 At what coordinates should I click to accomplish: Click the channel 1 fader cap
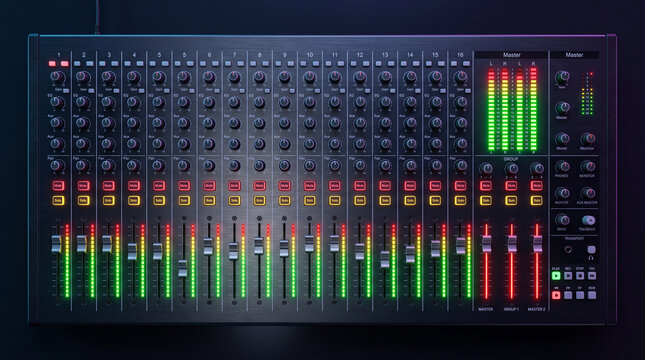(57, 244)
